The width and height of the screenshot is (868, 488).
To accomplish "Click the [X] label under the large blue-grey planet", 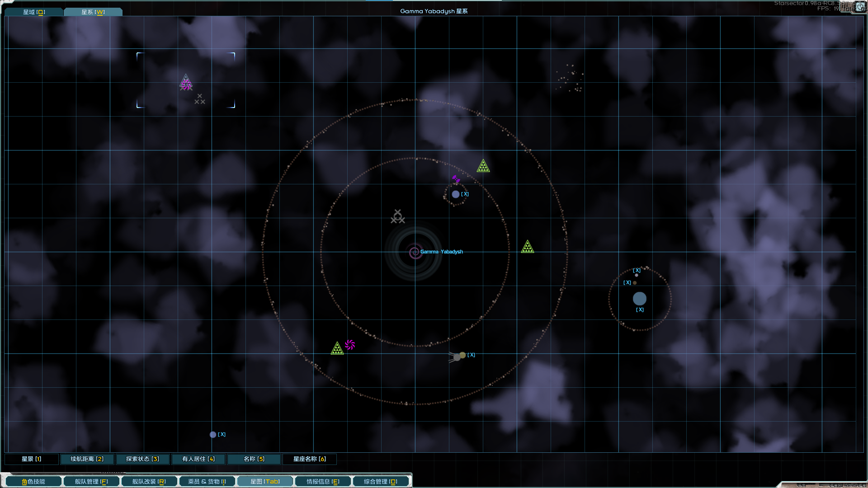I will tap(640, 310).
